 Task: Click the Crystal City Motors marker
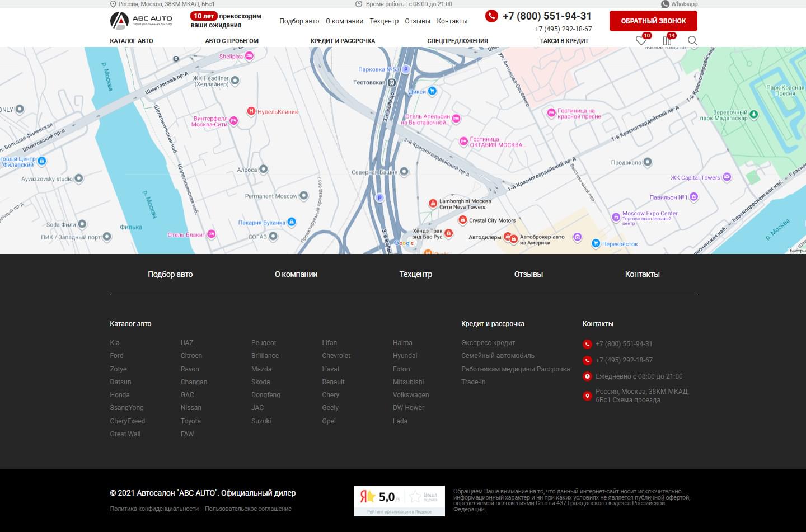463,220
